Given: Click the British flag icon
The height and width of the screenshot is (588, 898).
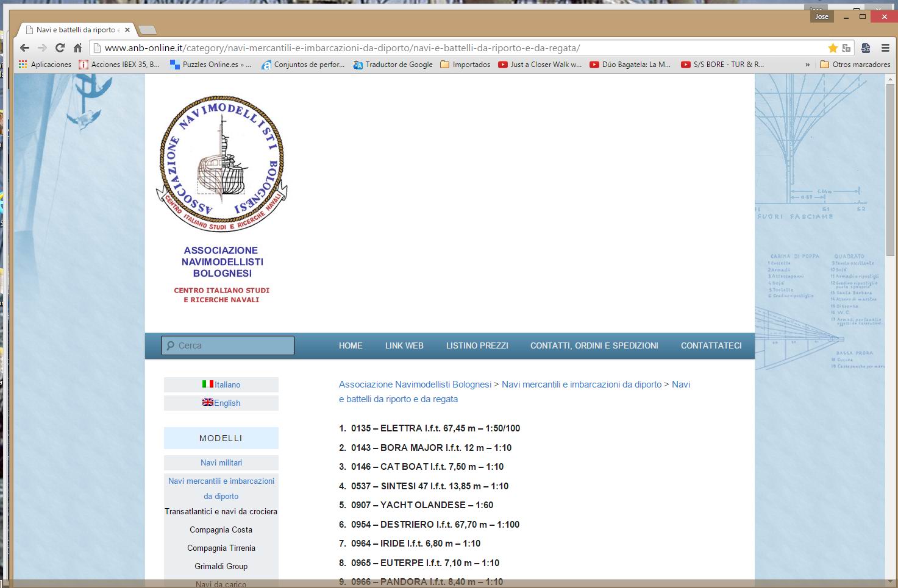Looking at the screenshot, I should [x=208, y=402].
